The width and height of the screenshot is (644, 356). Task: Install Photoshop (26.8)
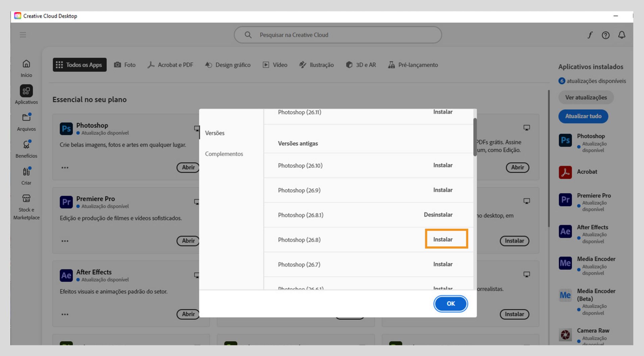tap(443, 240)
